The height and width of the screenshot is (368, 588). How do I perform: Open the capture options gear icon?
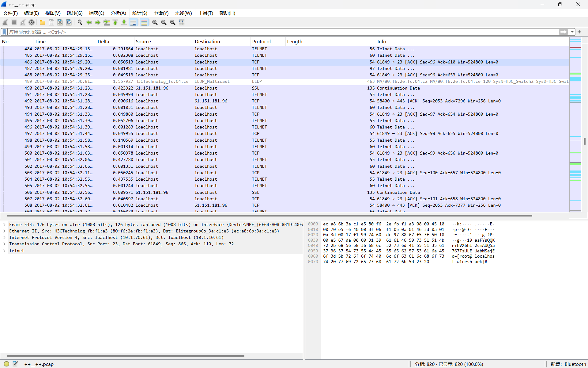[32, 22]
